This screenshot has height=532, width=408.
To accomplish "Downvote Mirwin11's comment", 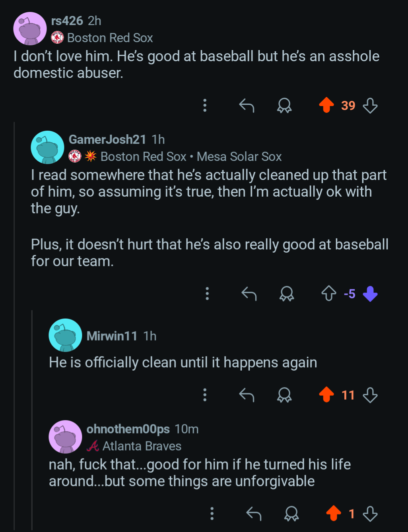I will tap(370, 395).
